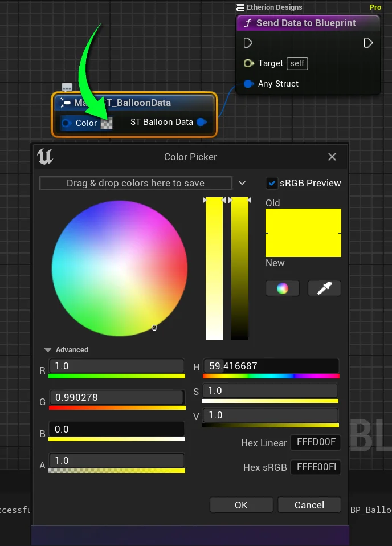Click the ST Balloon Data output pin
392x546 pixels.
pyautogui.click(x=201, y=122)
